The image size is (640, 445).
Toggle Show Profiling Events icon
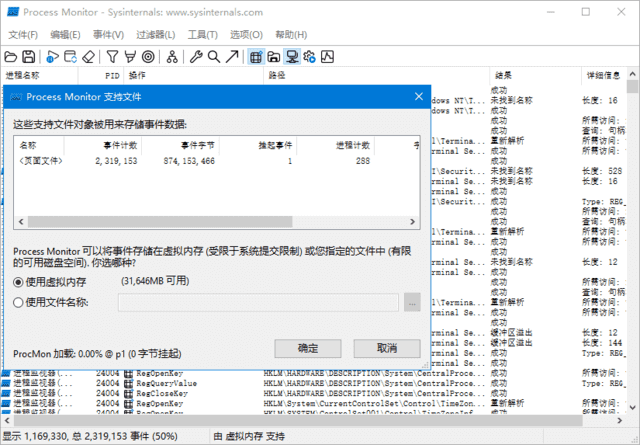tap(328, 57)
